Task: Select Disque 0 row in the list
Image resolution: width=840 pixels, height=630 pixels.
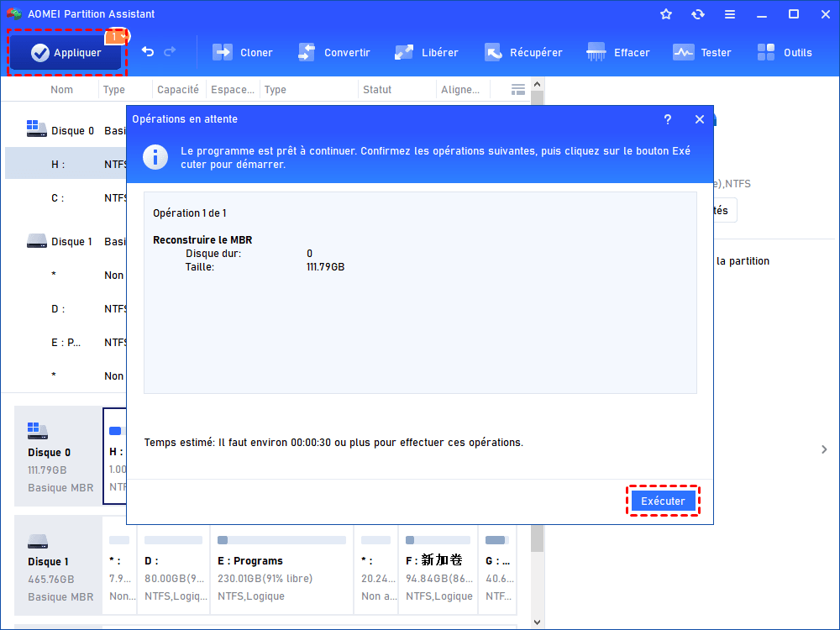Action: click(x=66, y=131)
